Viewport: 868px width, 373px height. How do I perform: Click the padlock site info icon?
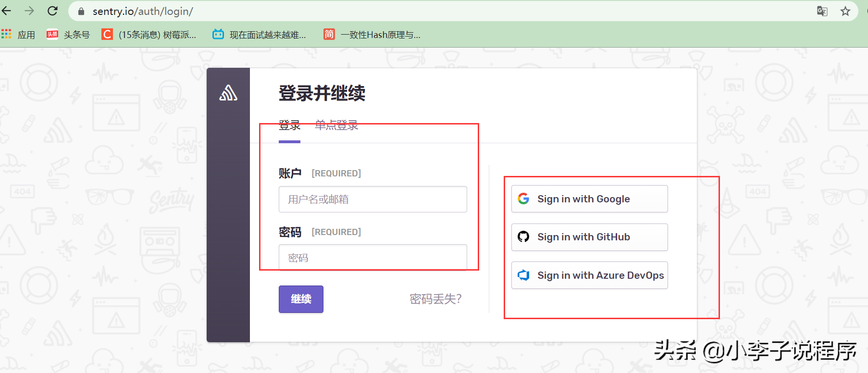click(81, 12)
